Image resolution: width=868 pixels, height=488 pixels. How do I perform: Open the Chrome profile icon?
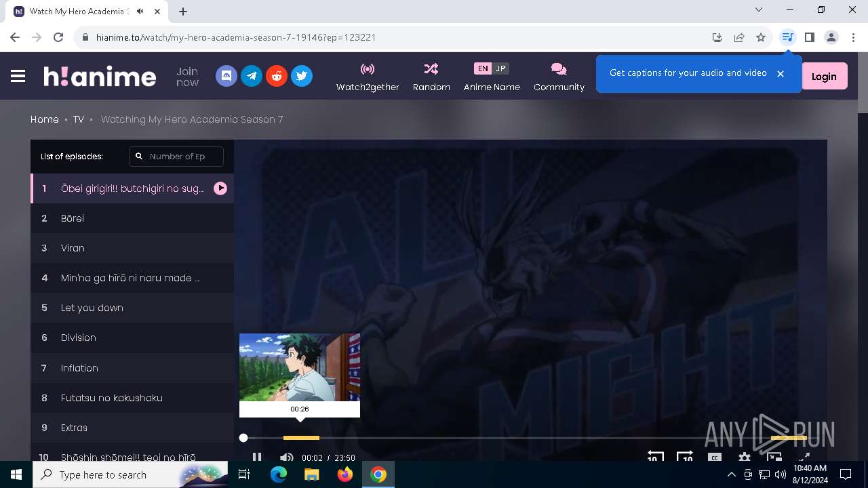tap(831, 37)
